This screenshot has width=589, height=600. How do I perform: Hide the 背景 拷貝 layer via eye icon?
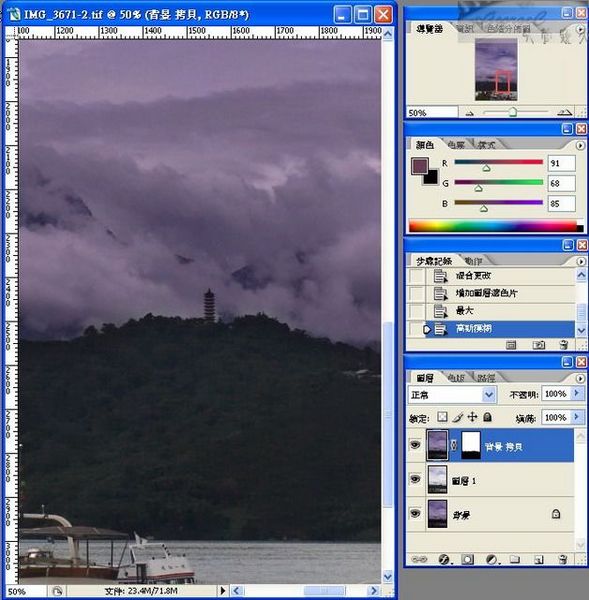pos(415,445)
